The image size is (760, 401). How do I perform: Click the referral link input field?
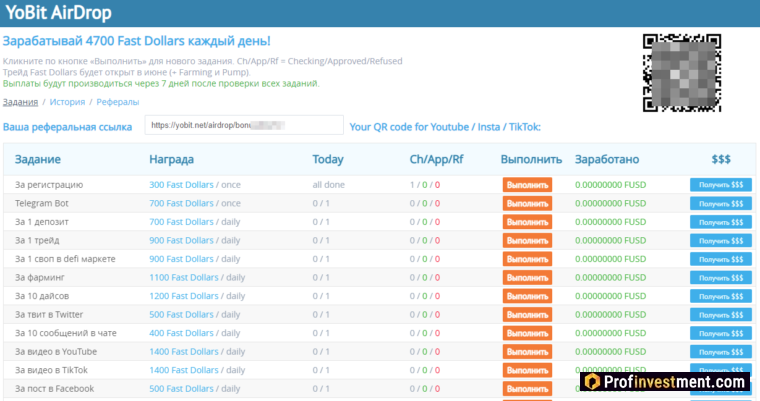point(243,126)
